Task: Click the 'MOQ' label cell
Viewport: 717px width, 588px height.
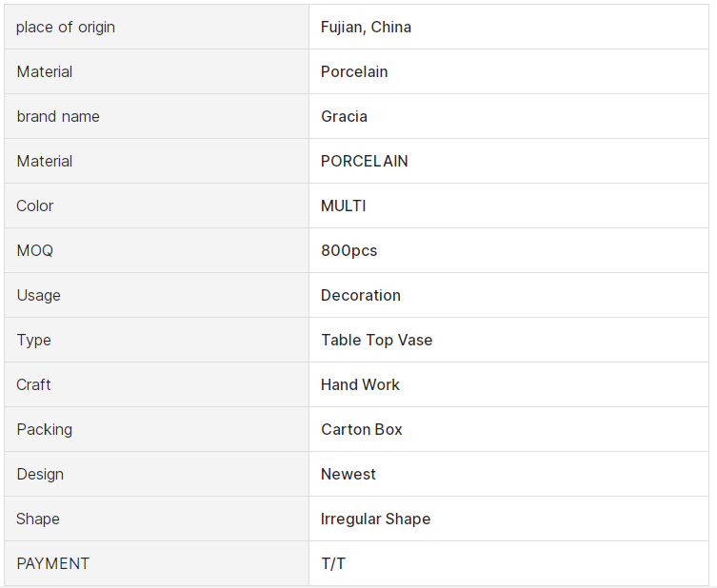Action: tap(156, 250)
